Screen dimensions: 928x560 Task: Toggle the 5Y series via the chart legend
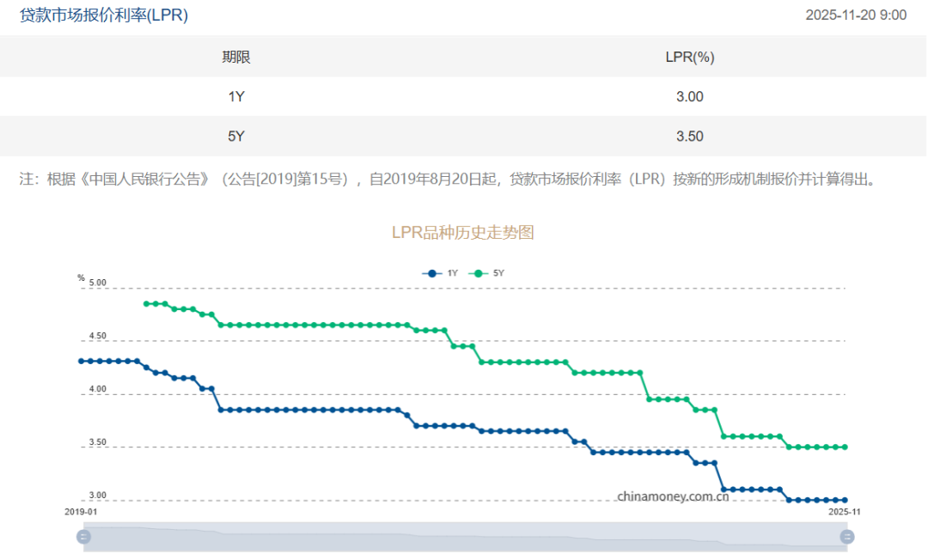(x=492, y=272)
